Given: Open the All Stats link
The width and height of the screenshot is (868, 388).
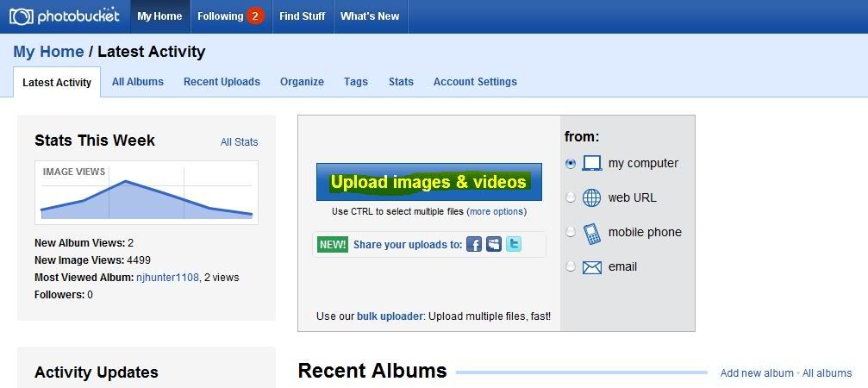Looking at the screenshot, I should tap(239, 141).
